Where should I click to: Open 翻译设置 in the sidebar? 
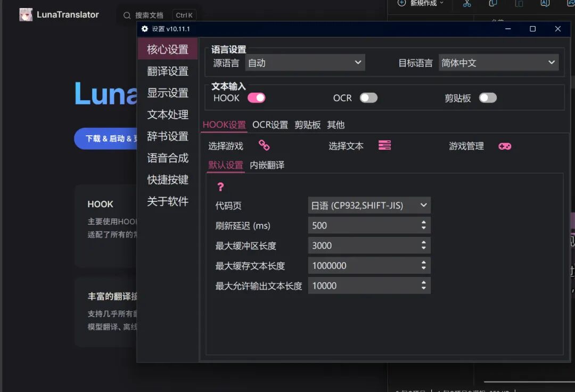coord(168,71)
